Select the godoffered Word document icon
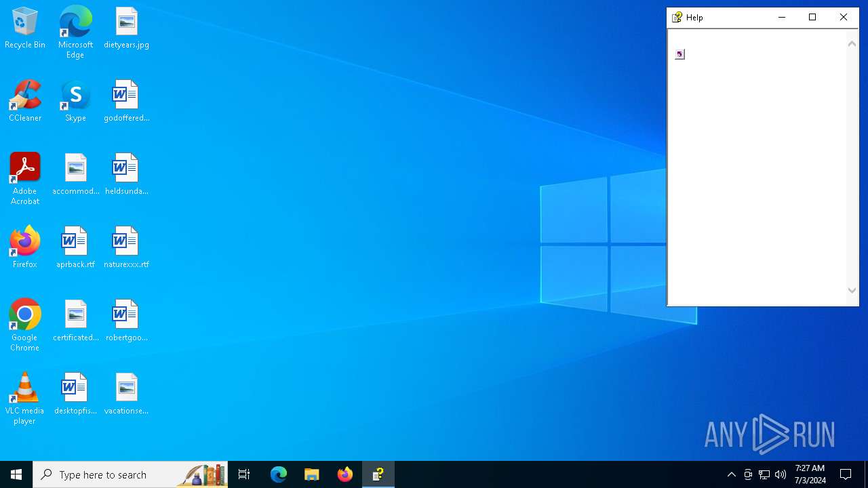 126,102
